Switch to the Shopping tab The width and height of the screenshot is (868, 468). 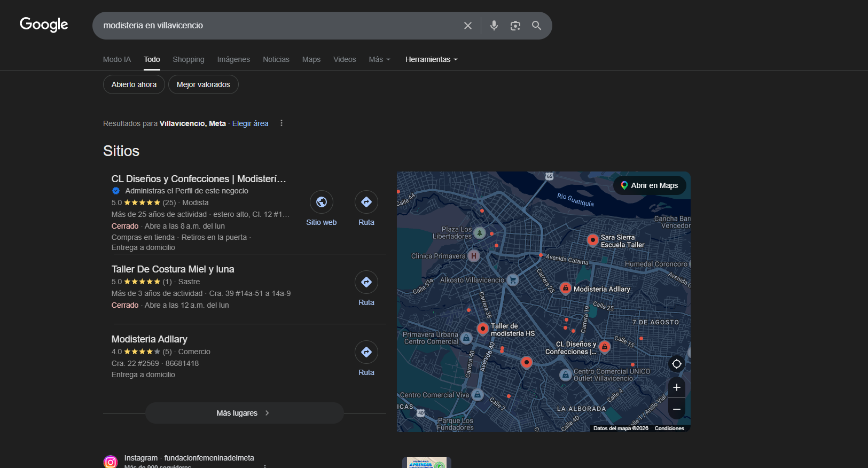(x=189, y=59)
